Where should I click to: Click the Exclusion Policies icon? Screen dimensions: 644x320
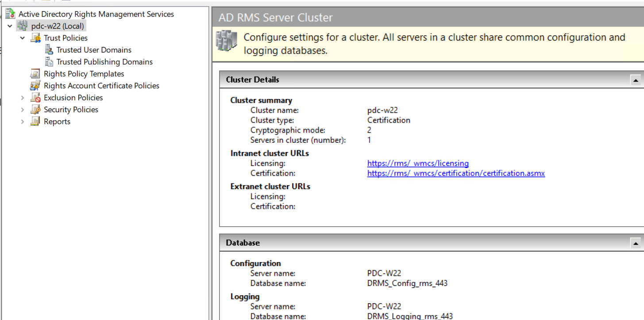pyautogui.click(x=35, y=98)
